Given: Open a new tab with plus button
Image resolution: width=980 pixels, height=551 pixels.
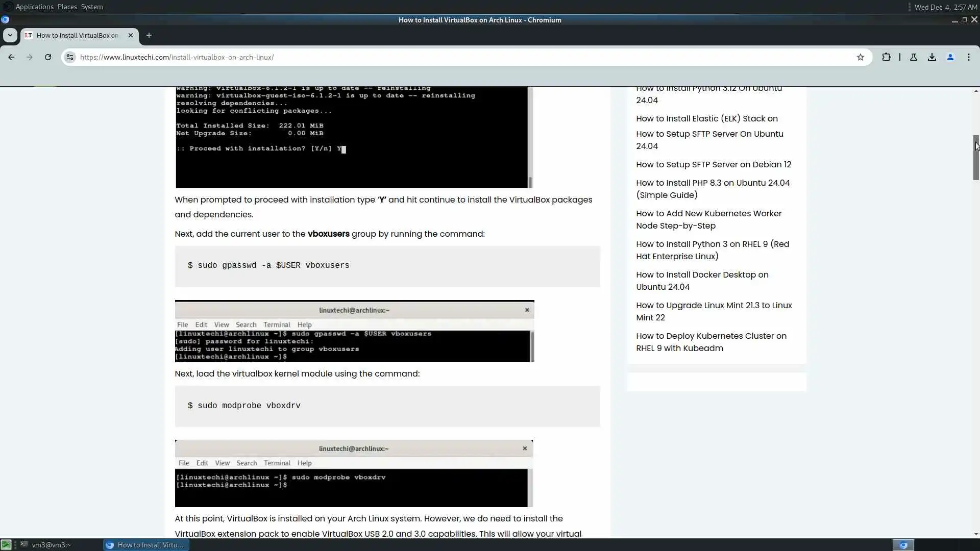Looking at the screenshot, I should 149,35.
